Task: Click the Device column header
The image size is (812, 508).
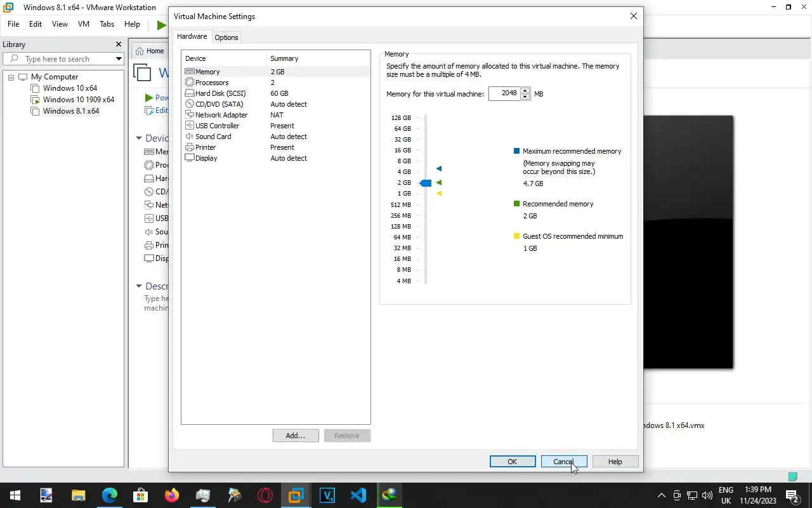Action: pos(224,58)
